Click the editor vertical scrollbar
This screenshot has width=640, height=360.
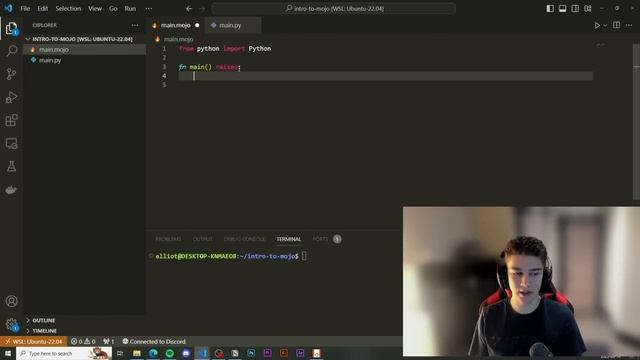pos(636,121)
